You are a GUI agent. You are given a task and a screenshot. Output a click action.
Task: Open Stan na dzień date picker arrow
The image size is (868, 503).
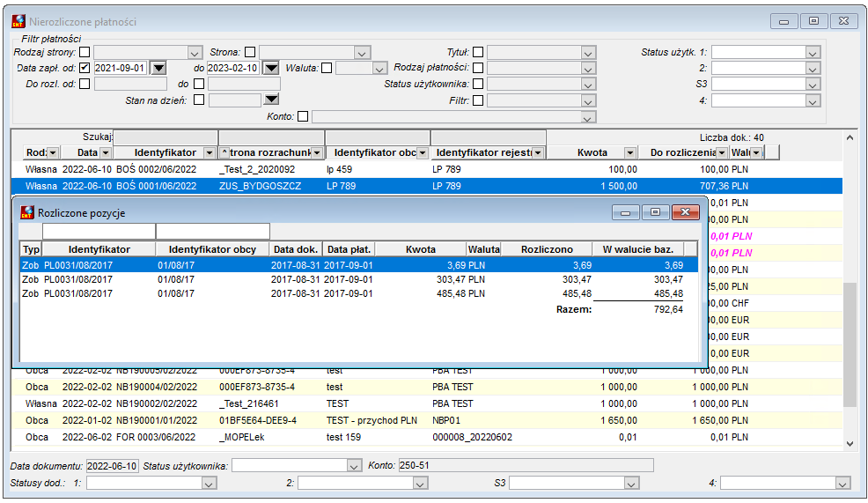271,100
